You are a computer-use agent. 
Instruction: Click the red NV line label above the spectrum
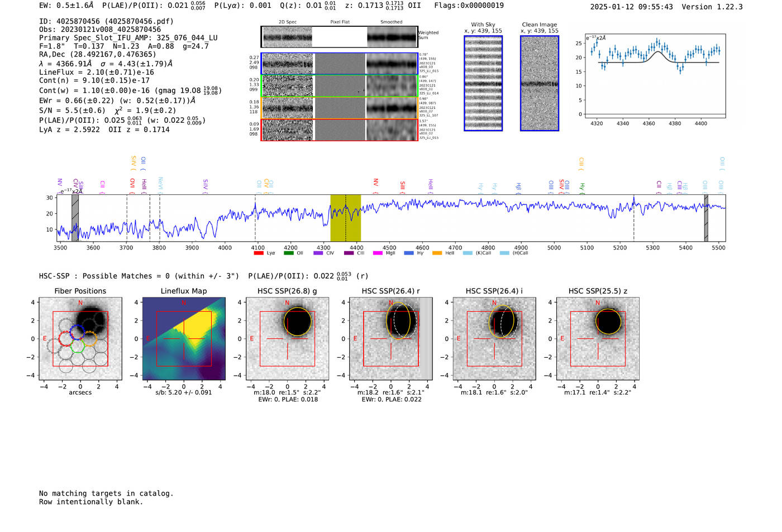pyautogui.click(x=376, y=185)
